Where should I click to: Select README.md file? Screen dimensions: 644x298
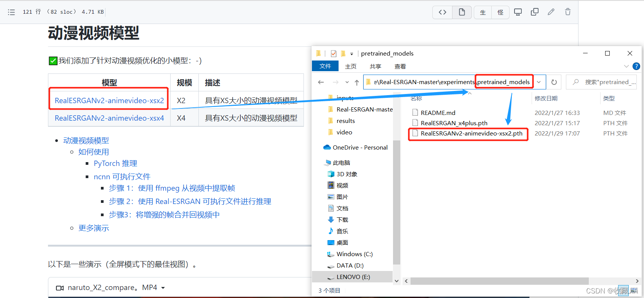[438, 113]
